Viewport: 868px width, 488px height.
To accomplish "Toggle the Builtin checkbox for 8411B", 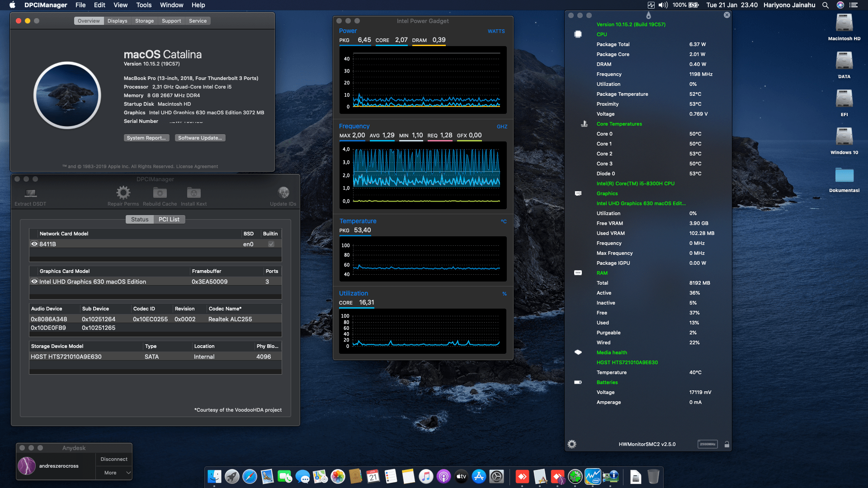I will [x=271, y=244].
